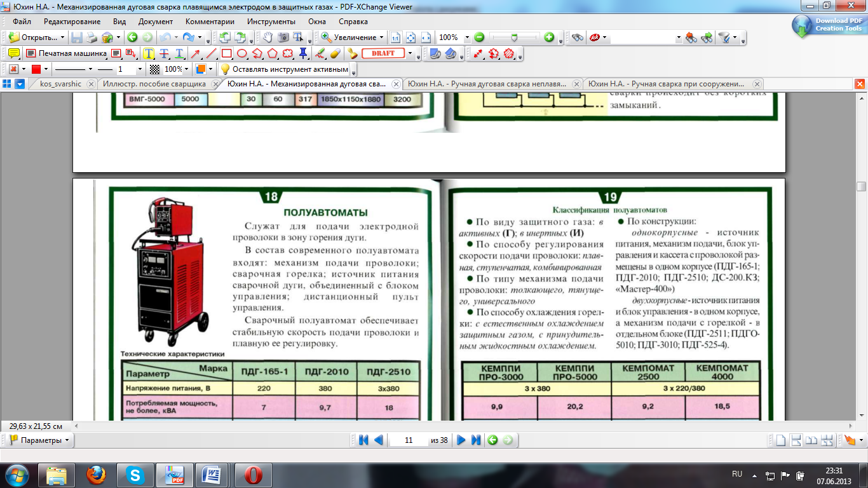868x488 pixels.
Task: Switch to single page layout
Action: pos(781,440)
